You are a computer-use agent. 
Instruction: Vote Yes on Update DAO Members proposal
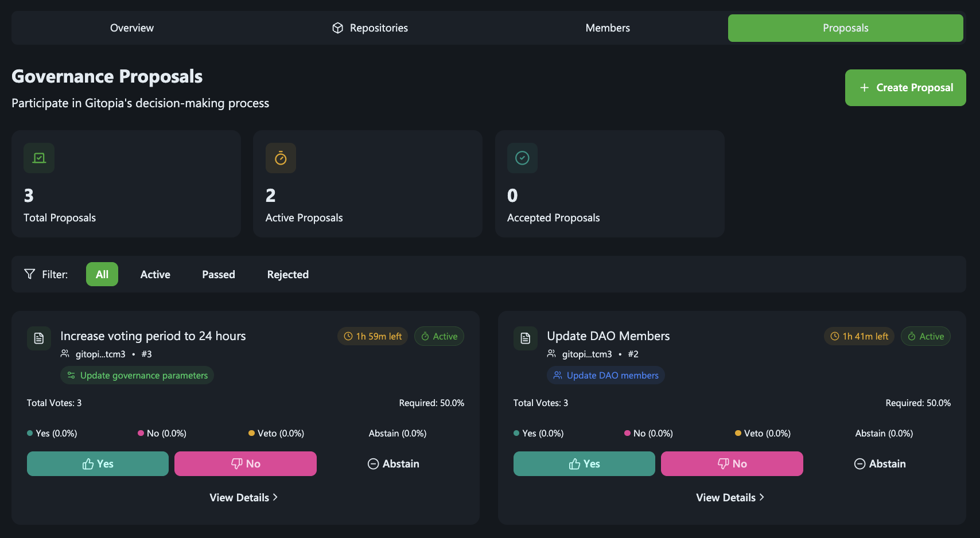584,463
